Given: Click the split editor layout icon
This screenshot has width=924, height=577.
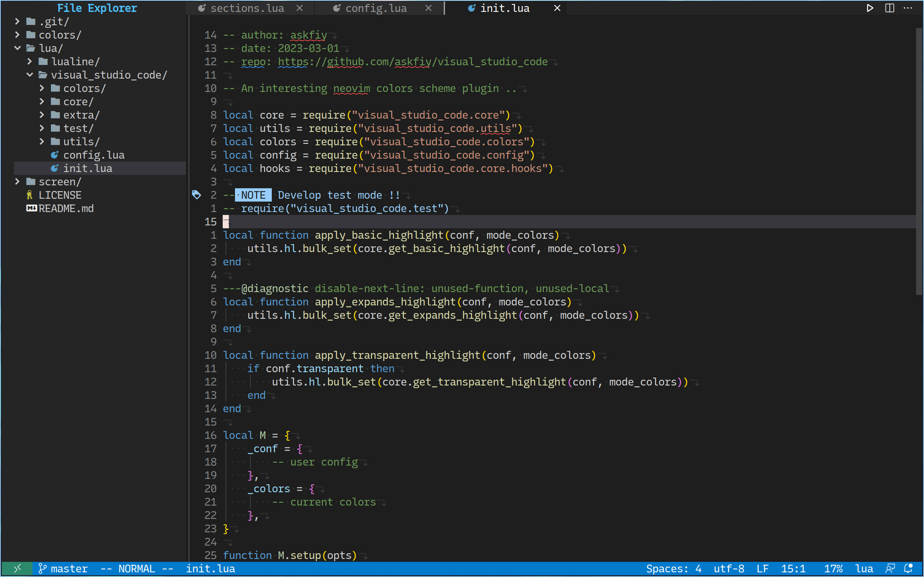Looking at the screenshot, I should click(x=889, y=7).
